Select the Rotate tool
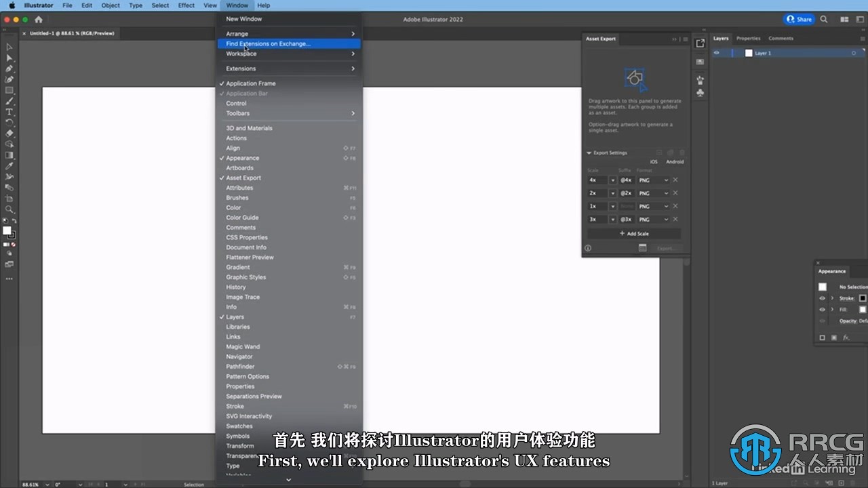Viewport: 868px width, 488px height. pyautogui.click(x=9, y=123)
